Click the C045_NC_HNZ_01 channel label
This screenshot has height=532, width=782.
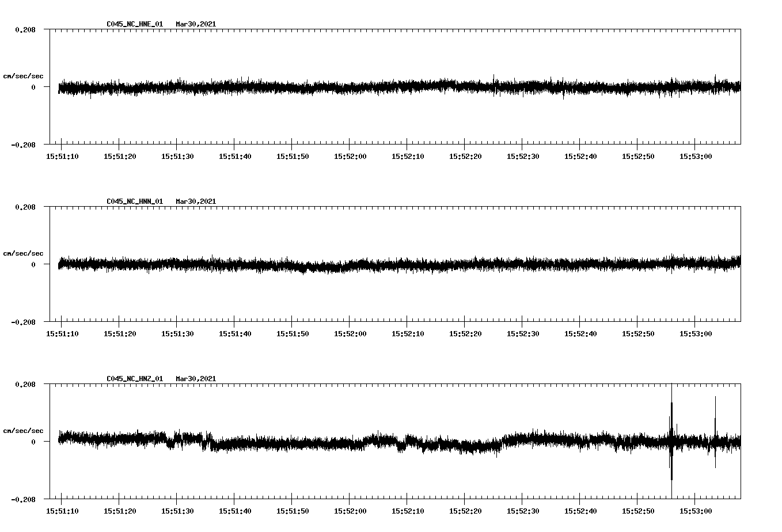pyautogui.click(x=134, y=378)
